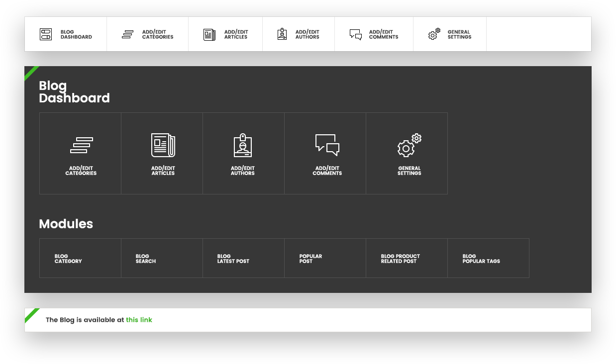Open the large Add/Edit Categories dashboard tile icon
The height and width of the screenshot is (364, 616).
click(81, 145)
